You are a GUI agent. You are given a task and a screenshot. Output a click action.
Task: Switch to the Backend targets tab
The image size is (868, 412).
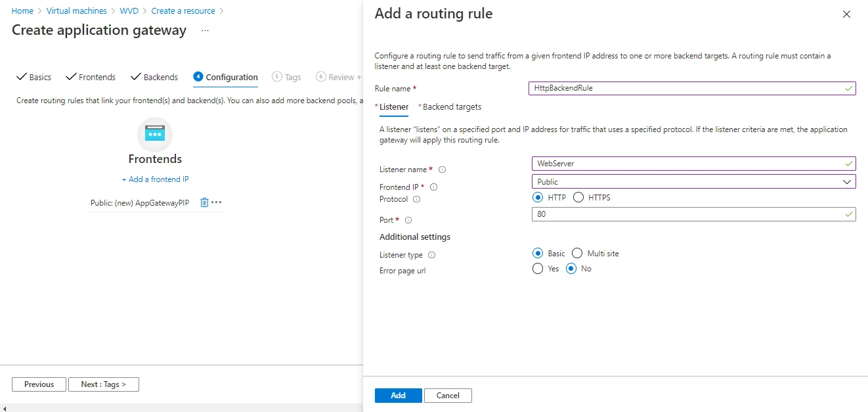[x=451, y=106]
